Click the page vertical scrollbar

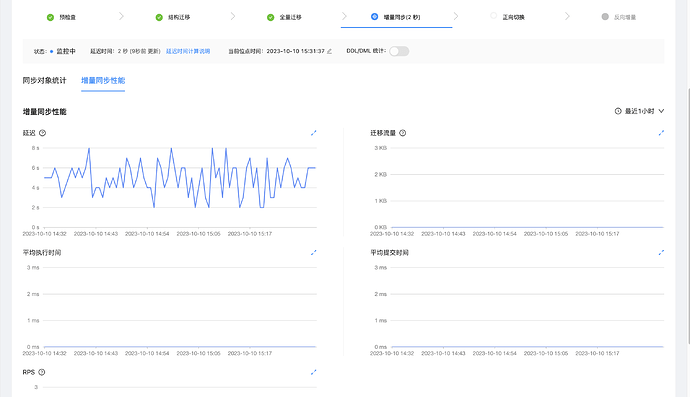pos(688,216)
